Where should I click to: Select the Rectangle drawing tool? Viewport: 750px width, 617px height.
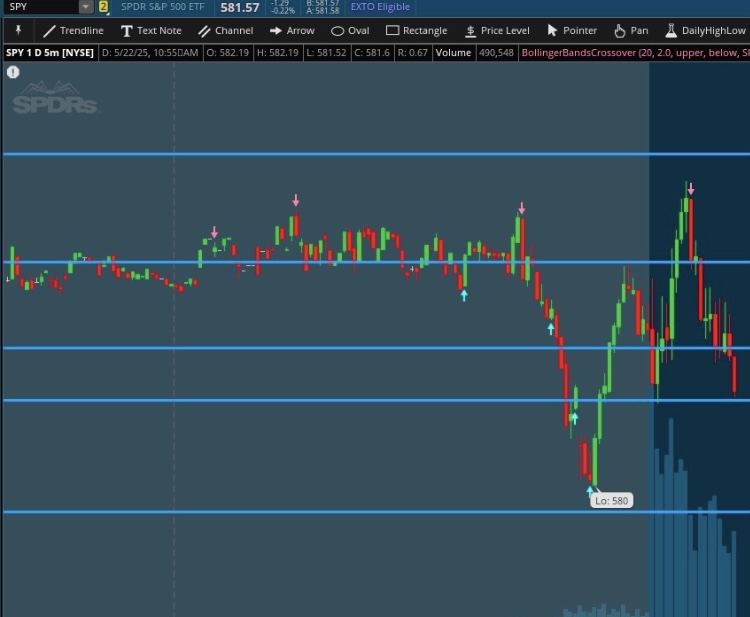pos(416,31)
